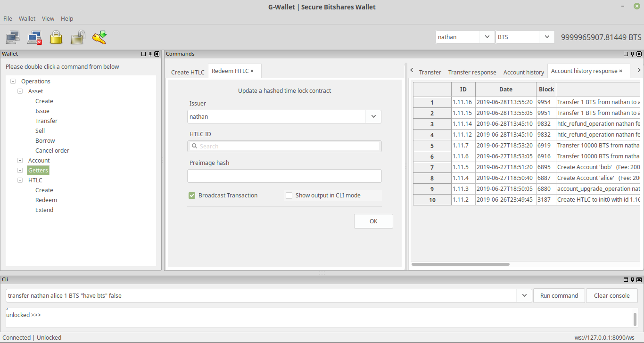Open the BTS asset dropdown
The height and width of the screenshot is (343, 644).
tap(547, 37)
